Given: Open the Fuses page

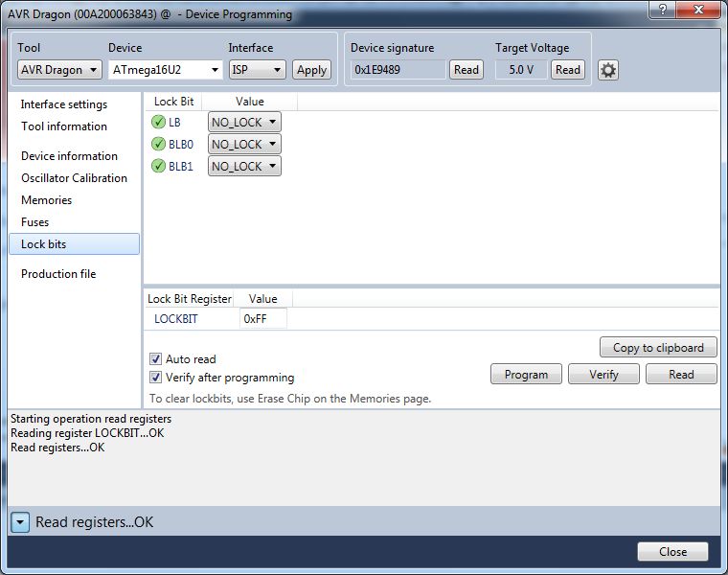Looking at the screenshot, I should point(34,222).
